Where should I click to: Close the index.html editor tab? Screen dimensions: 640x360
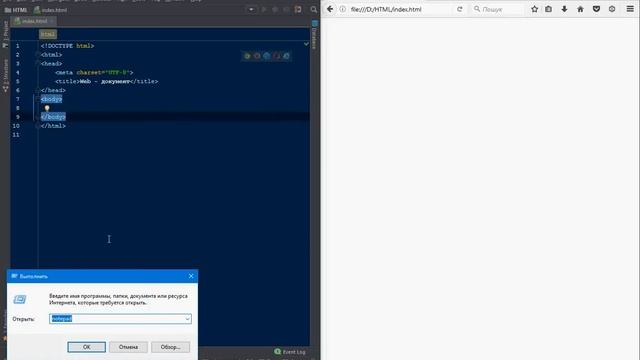pos(52,21)
